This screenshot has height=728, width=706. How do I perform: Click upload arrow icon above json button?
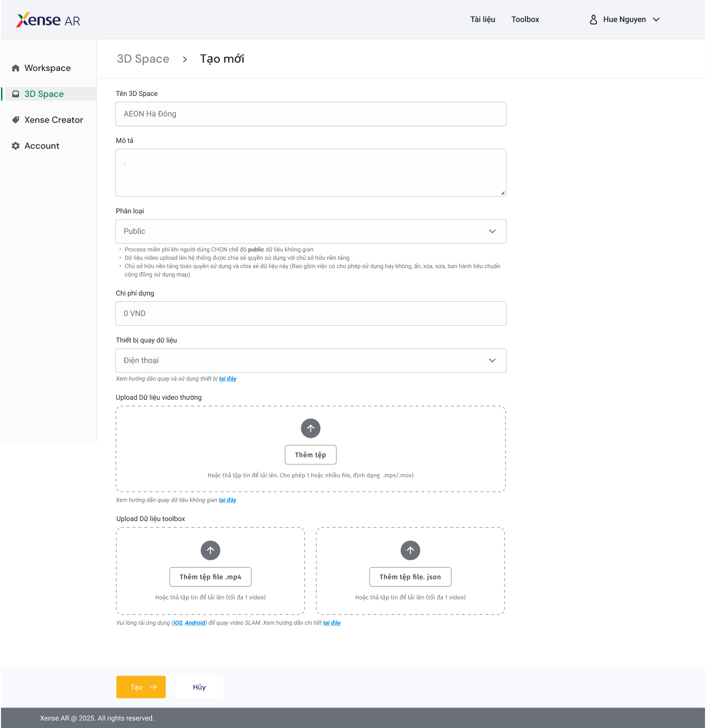pos(410,550)
